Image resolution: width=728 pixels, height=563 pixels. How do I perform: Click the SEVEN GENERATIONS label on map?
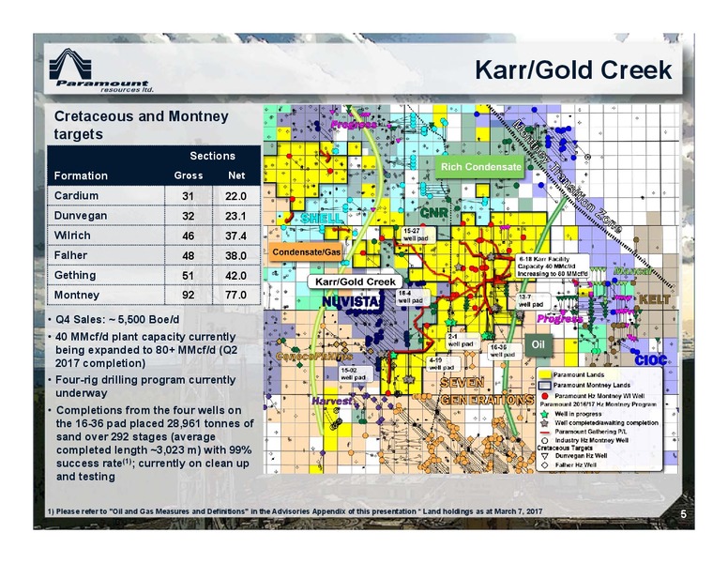tap(487, 391)
